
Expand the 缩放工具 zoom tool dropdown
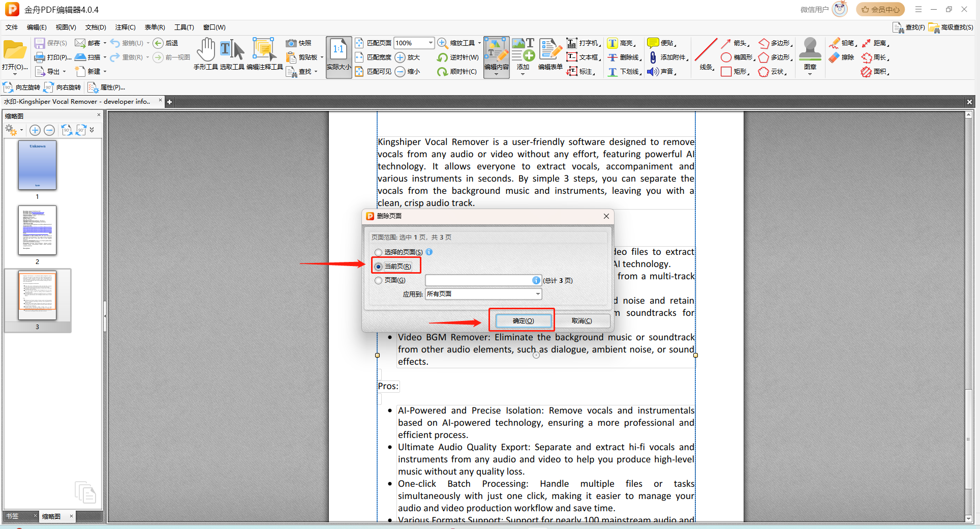point(479,43)
